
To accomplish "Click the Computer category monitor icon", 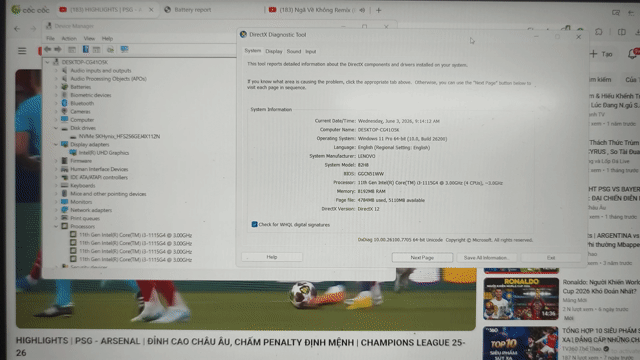I will pyautogui.click(x=64, y=120).
